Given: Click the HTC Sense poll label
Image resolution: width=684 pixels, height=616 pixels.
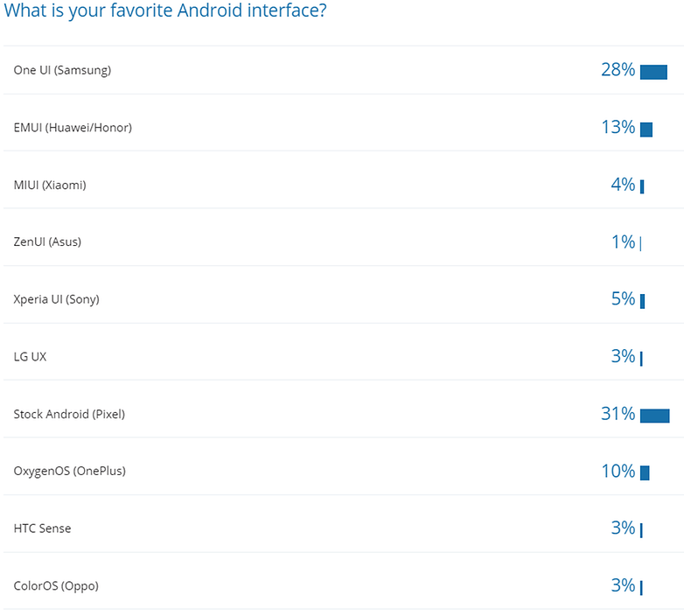Looking at the screenshot, I should [x=43, y=528].
